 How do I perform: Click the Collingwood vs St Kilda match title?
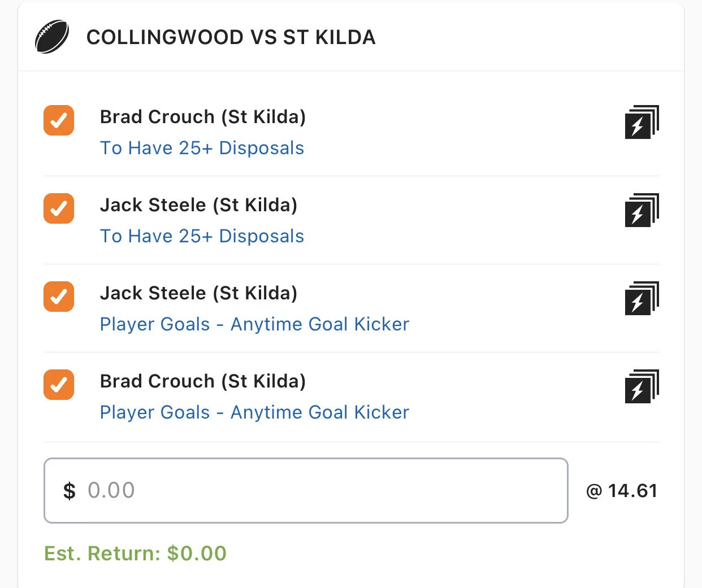(x=231, y=37)
